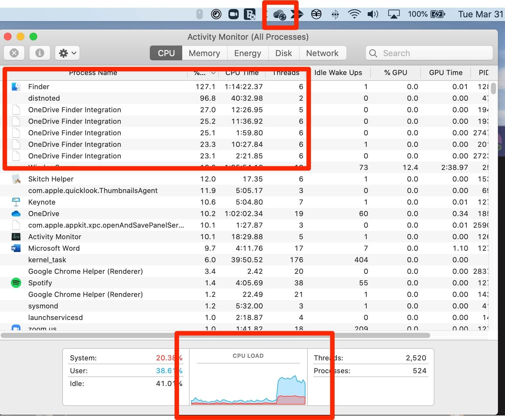505x420 pixels.
Task: Select the "Spotify" process name
Action: tap(40, 283)
